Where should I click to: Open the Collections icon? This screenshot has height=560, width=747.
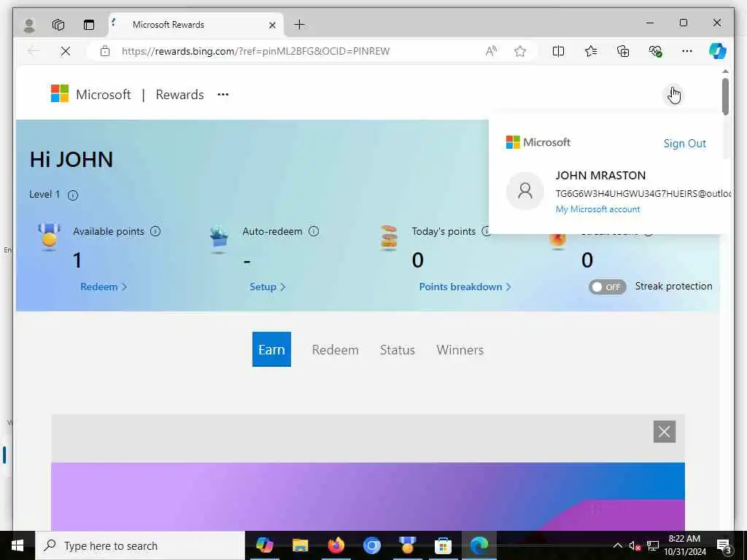pos(623,51)
